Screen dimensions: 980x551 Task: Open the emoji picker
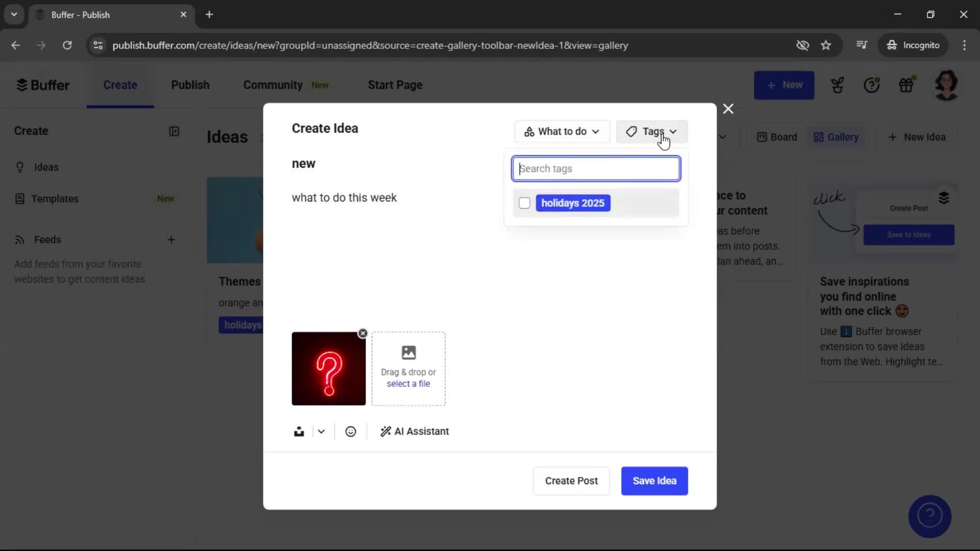(351, 431)
